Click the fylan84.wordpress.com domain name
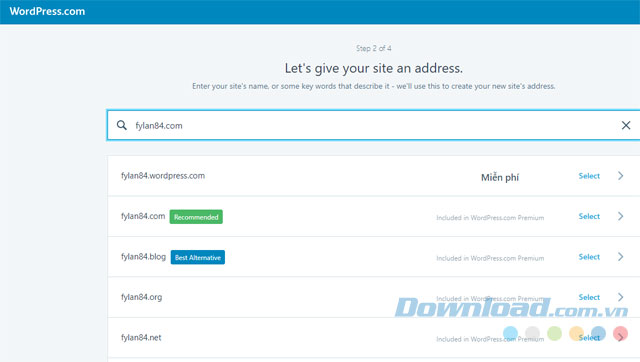 point(163,176)
